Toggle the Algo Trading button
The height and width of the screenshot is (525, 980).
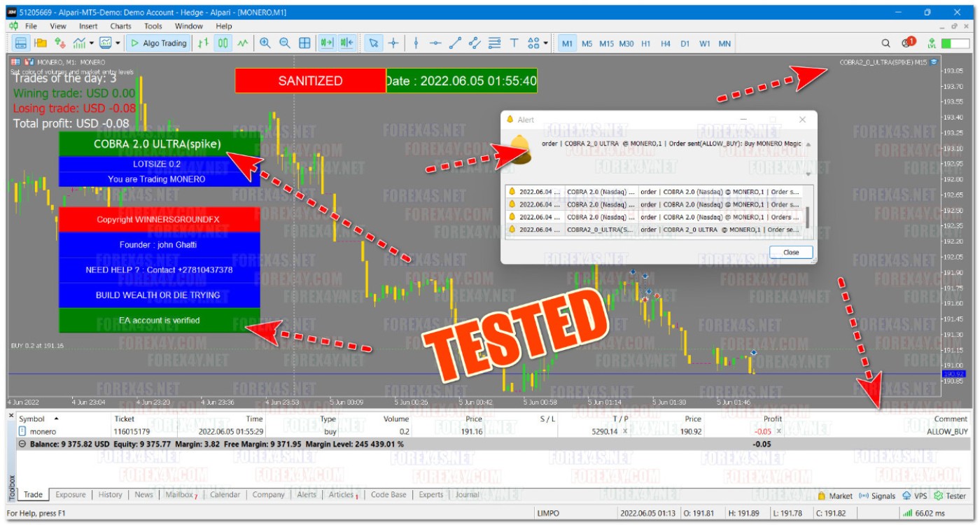[x=157, y=43]
